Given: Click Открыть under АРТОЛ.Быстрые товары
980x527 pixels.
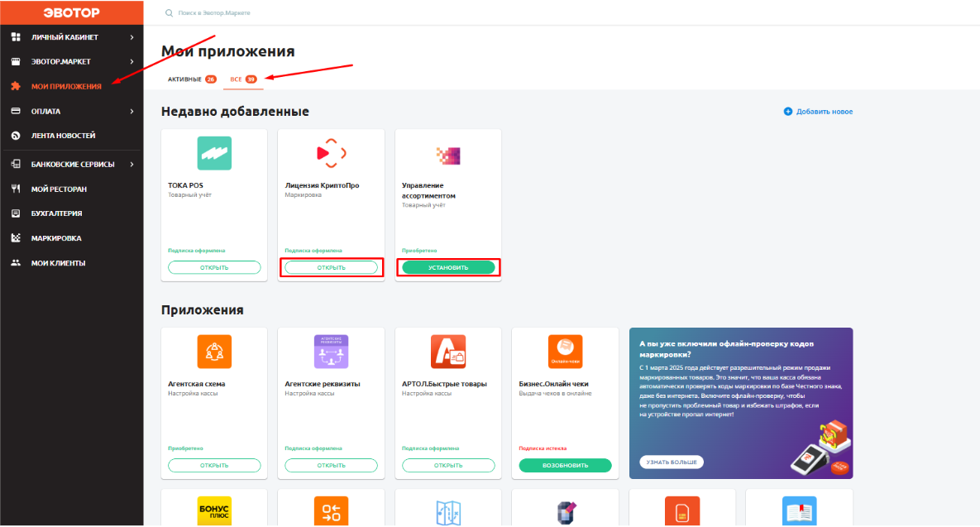Looking at the screenshot, I should pos(448,465).
